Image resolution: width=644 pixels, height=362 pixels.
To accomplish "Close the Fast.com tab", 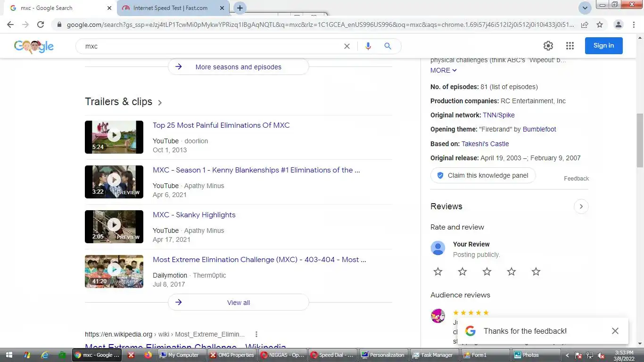I will pyautogui.click(x=222, y=8).
